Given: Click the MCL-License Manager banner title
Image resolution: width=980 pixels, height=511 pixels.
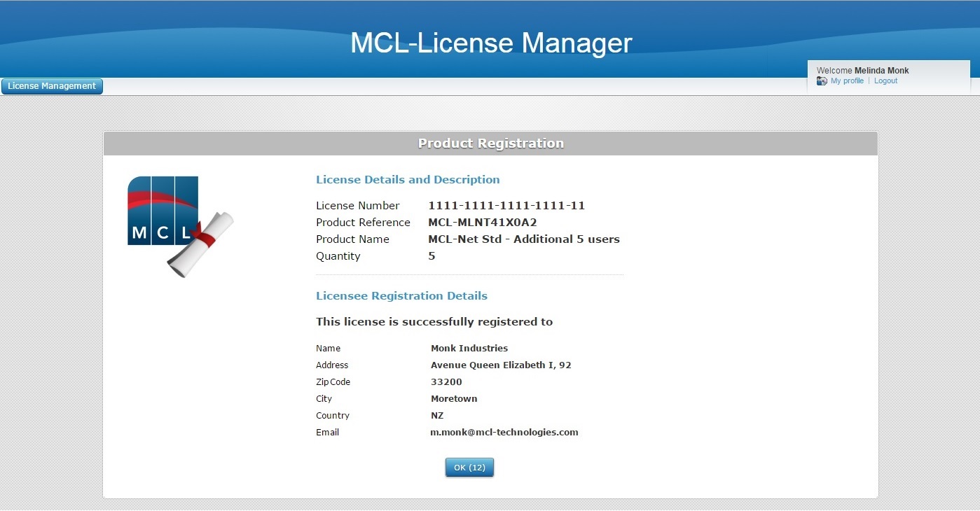Looking at the screenshot, I should pyautogui.click(x=490, y=43).
